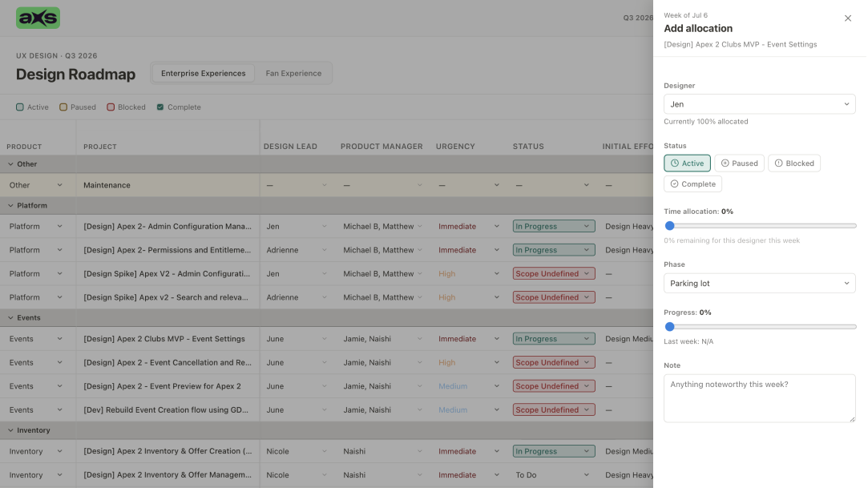Click the AXS logo
The width and height of the screenshot is (868, 488).
38,18
